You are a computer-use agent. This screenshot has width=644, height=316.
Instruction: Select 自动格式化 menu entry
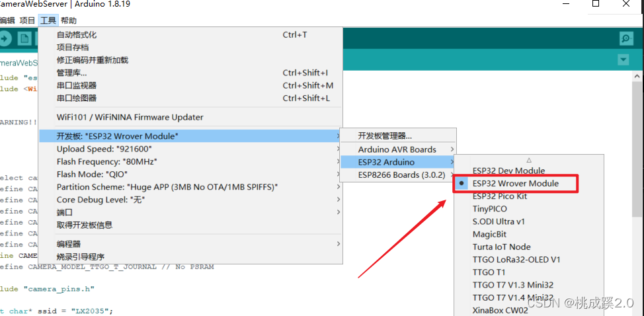(x=190, y=35)
